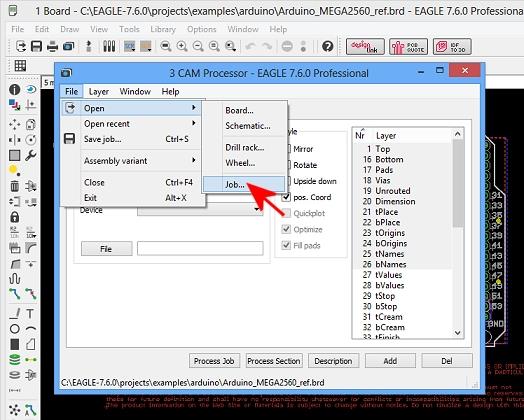The height and width of the screenshot is (420, 524).
Task: Toggle the Optimize checkbox
Action: pos(286,229)
